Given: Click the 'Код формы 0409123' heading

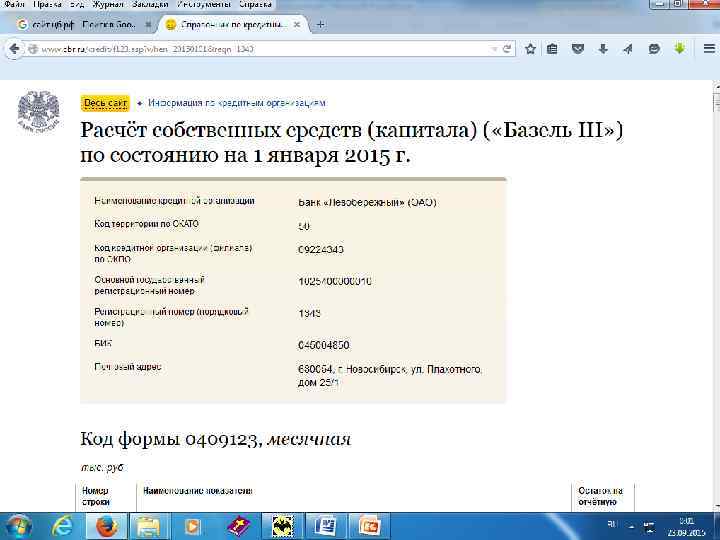Looking at the screenshot, I should click(x=215, y=439).
